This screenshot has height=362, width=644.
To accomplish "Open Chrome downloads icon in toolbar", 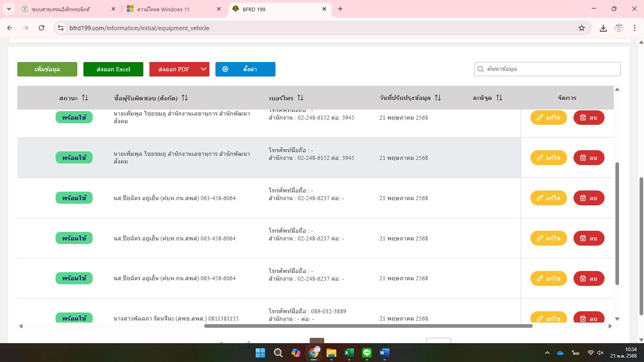I will coord(603,28).
